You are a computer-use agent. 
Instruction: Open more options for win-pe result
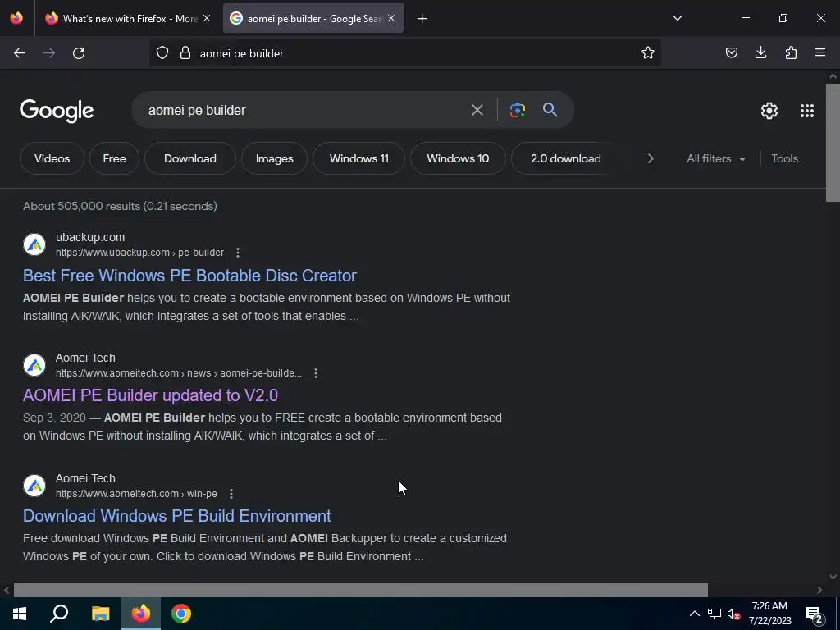tap(231, 493)
